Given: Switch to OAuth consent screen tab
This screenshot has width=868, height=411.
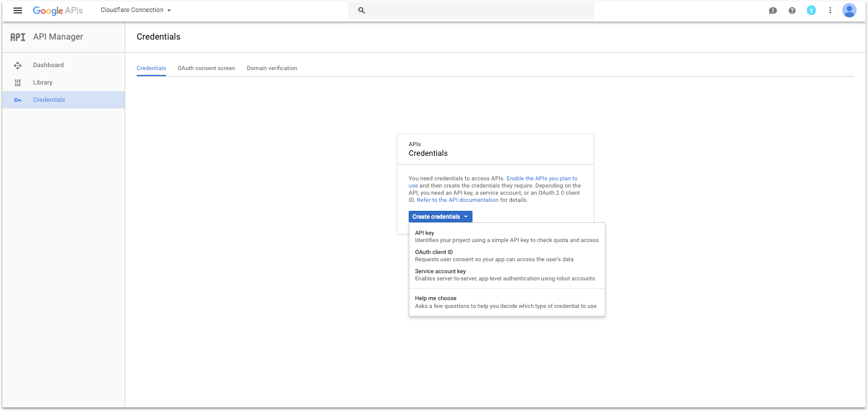Looking at the screenshot, I should point(206,68).
